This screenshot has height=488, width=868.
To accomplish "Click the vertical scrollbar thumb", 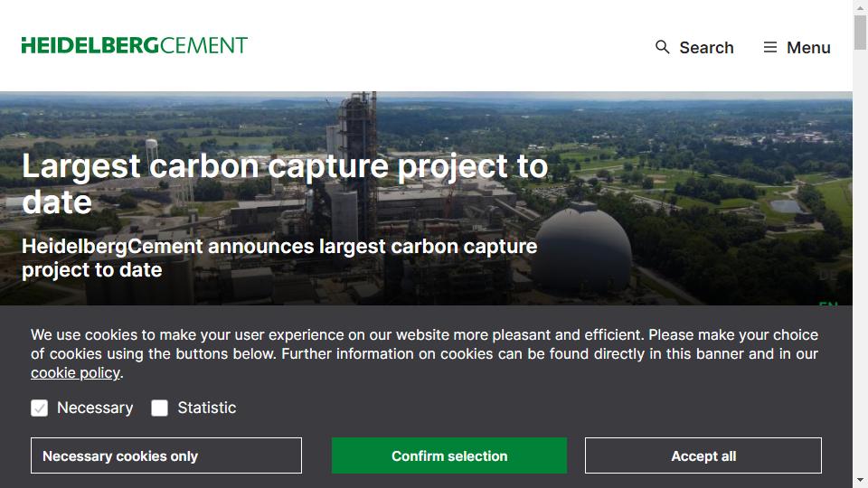I will tap(860, 33).
